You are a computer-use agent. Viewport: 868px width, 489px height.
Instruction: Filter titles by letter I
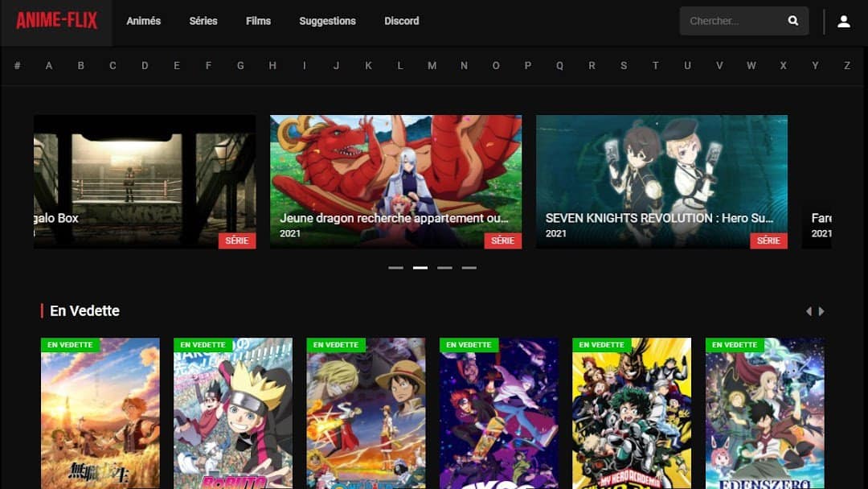[304, 65]
